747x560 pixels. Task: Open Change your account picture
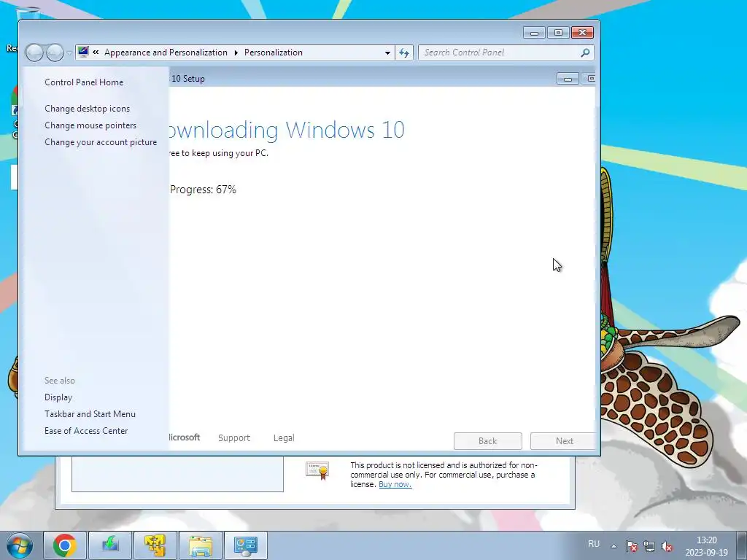101,142
